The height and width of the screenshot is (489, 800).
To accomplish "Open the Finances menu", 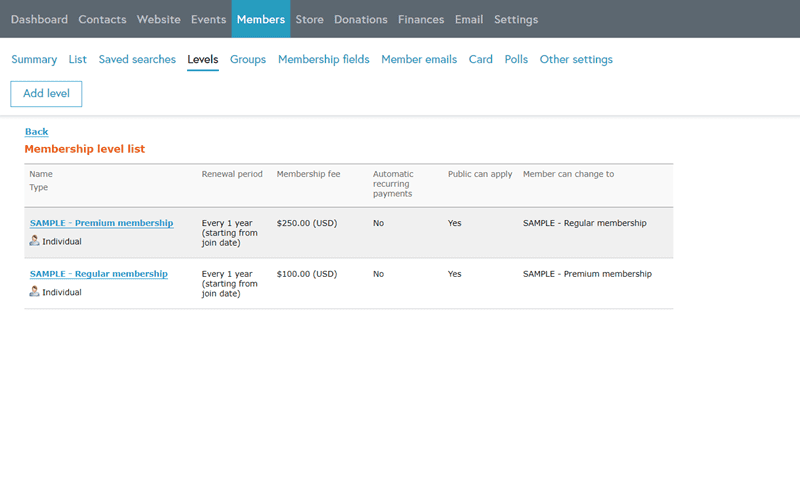I will pyautogui.click(x=421, y=19).
